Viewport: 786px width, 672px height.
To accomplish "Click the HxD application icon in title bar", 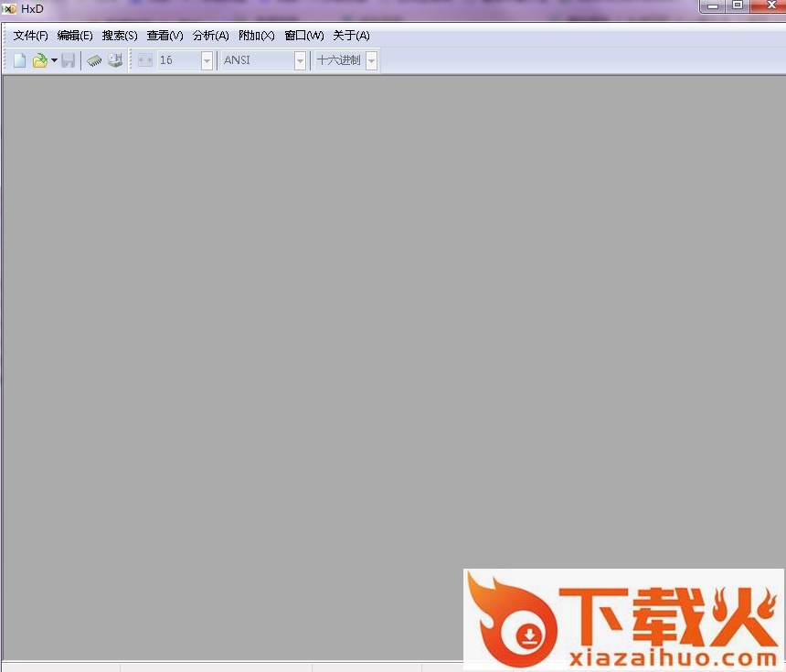I will point(9,9).
